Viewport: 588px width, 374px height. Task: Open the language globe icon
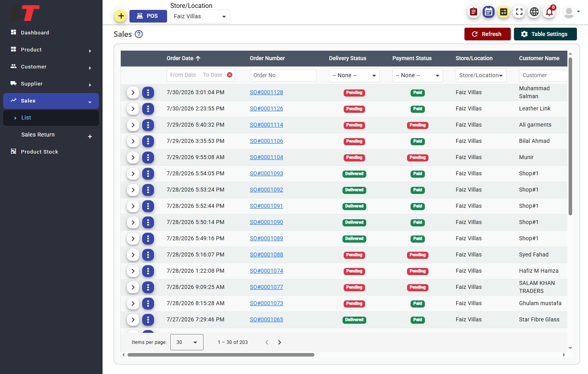tap(534, 12)
